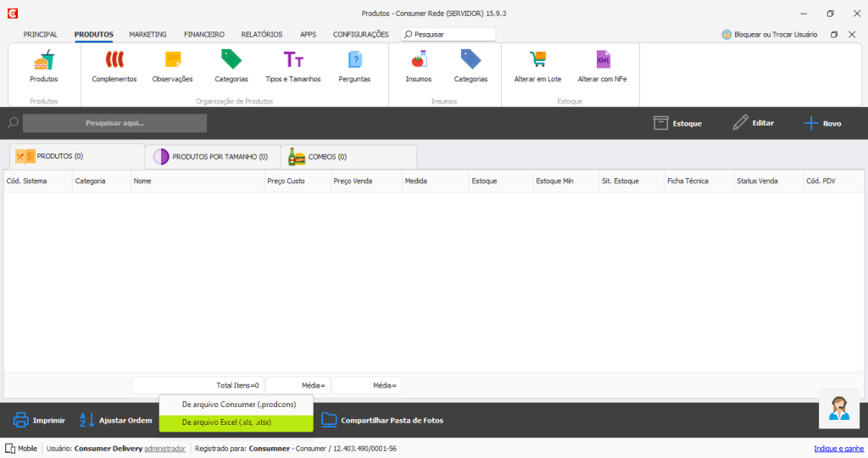Click the Pesquisar aqui search field
The height and width of the screenshot is (458, 868).
(115, 123)
